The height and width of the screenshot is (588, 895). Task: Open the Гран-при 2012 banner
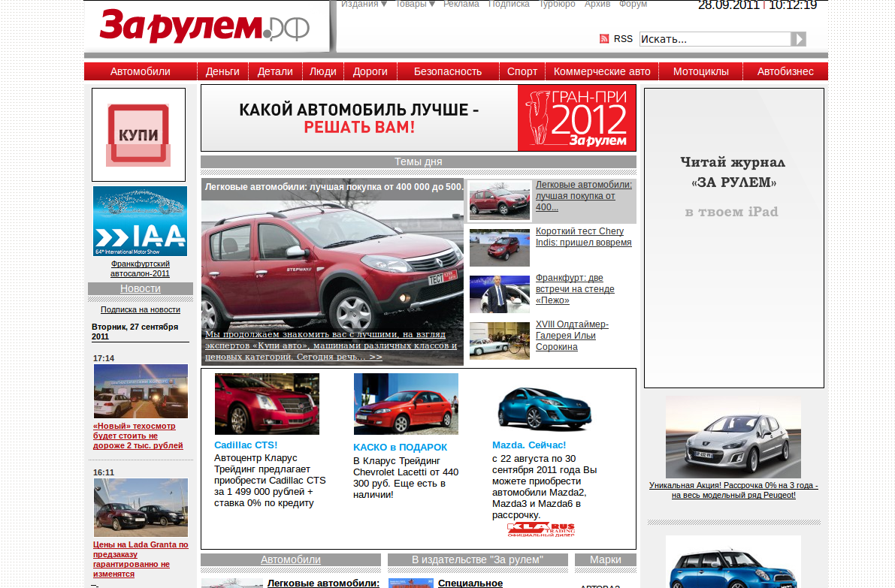point(419,118)
